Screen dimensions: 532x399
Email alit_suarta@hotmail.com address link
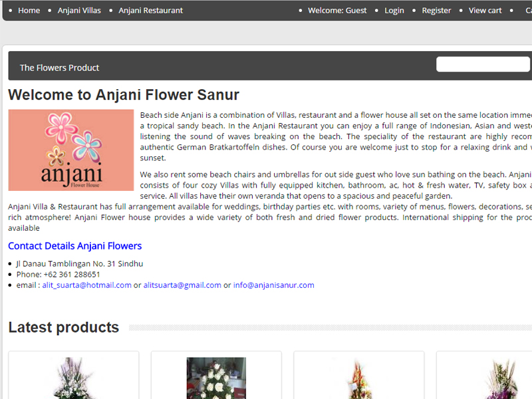tap(86, 285)
